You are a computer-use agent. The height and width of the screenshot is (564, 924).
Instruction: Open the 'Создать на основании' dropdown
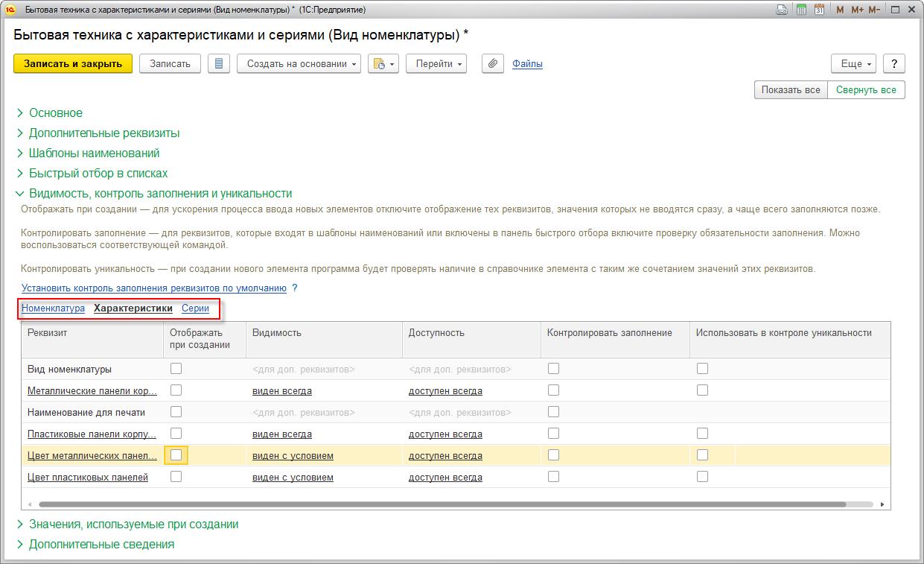pos(299,64)
